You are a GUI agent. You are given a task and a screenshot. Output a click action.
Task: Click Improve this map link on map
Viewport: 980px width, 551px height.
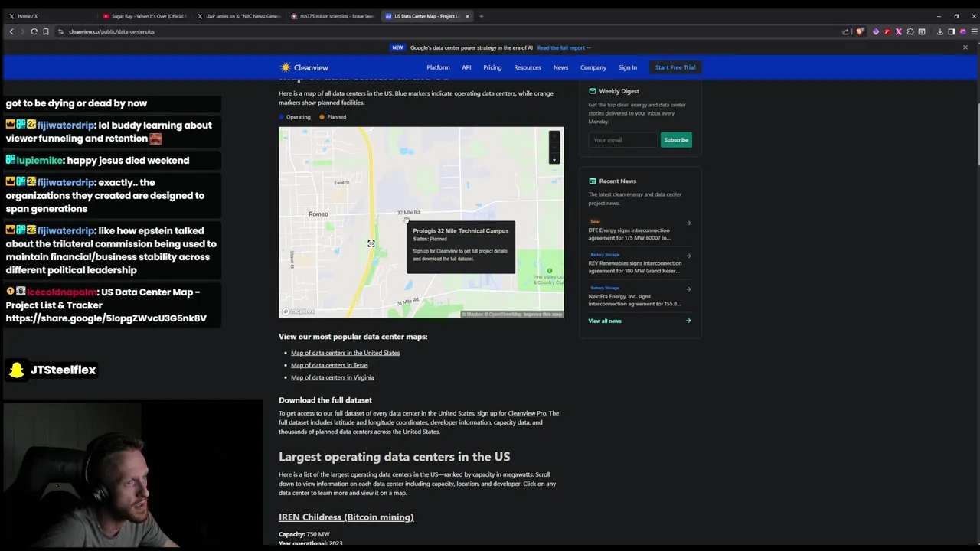tap(542, 314)
